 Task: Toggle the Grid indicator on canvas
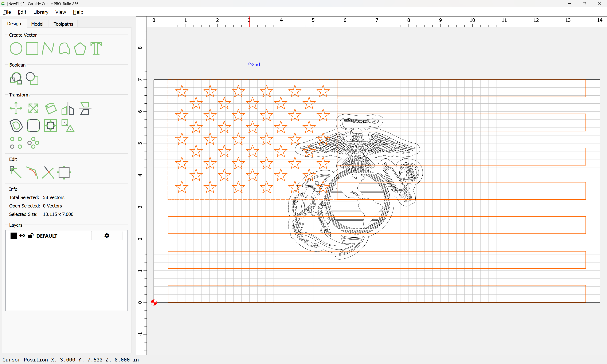254,64
